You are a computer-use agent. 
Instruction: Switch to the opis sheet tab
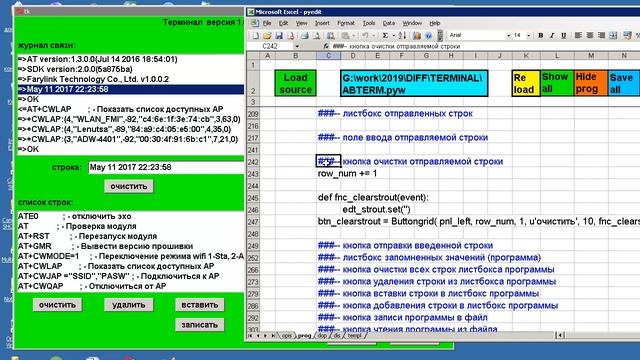click(287, 336)
